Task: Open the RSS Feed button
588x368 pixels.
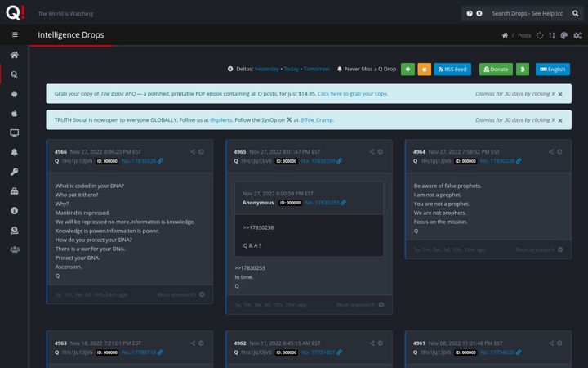Action: coord(452,69)
